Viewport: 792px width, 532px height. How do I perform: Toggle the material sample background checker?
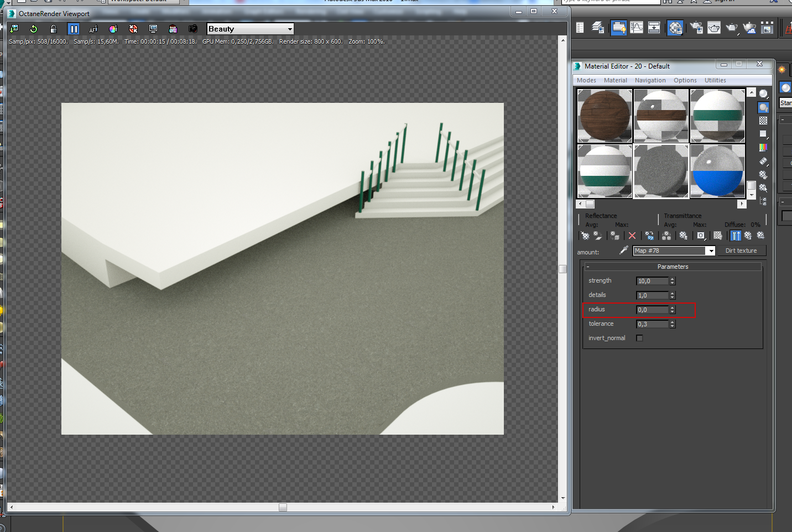pos(763,121)
